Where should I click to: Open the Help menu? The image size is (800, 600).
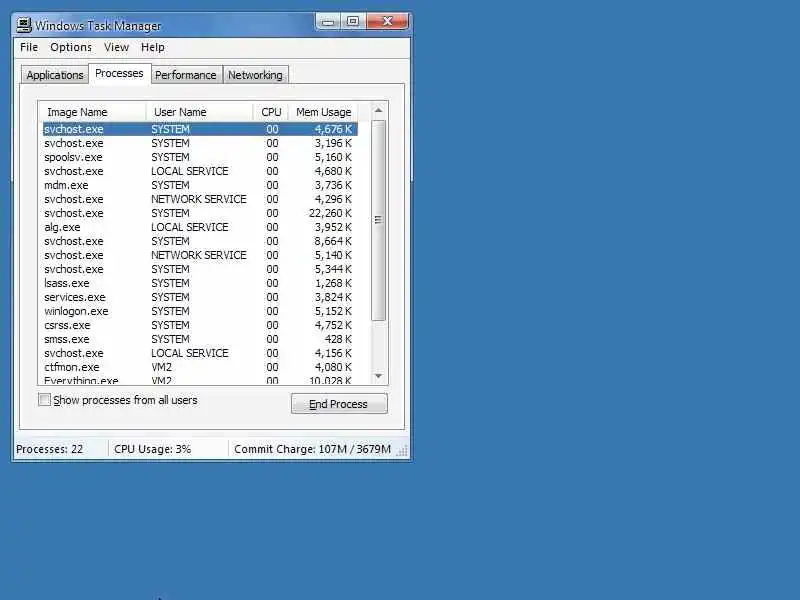[x=153, y=47]
